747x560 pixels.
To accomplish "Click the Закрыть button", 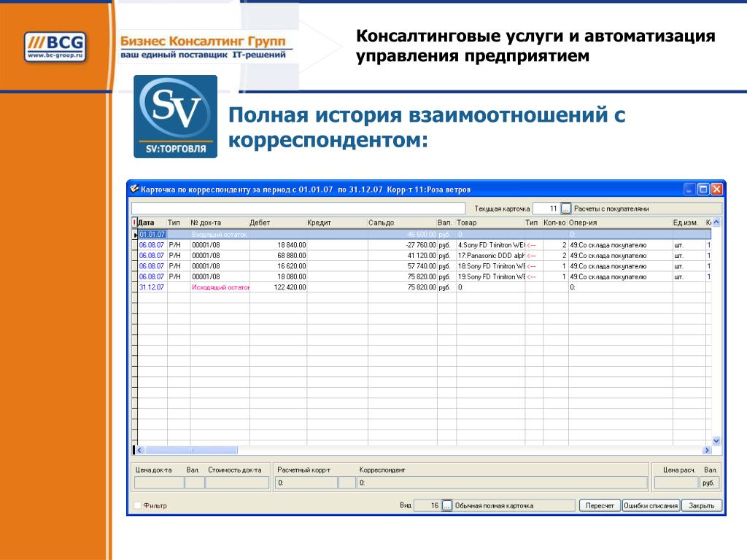I will click(701, 505).
